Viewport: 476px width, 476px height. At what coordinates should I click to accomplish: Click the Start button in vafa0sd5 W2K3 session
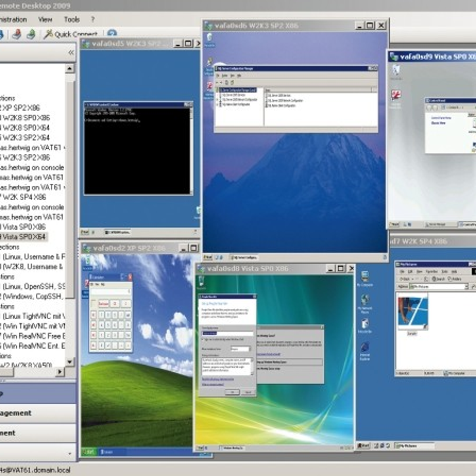(x=85, y=232)
